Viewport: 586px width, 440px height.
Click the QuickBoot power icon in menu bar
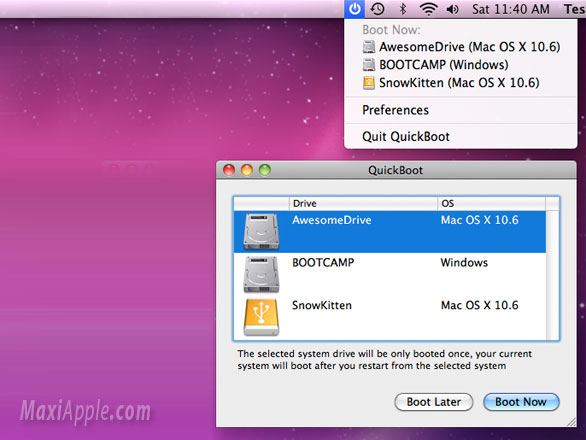tap(354, 9)
